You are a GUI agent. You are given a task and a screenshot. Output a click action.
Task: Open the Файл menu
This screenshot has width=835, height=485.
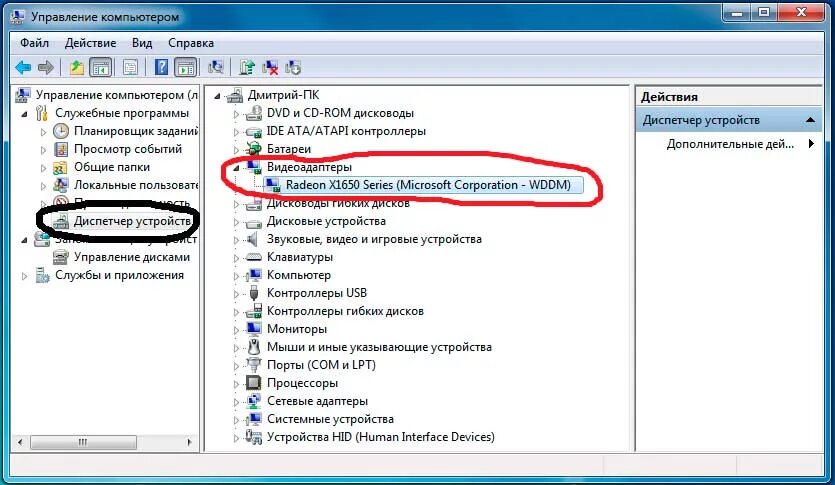click(x=34, y=43)
